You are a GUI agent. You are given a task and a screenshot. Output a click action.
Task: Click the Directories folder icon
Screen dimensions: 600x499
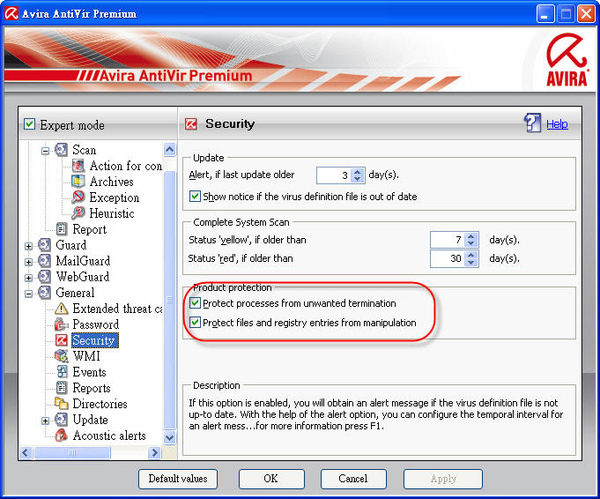coord(61,403)
